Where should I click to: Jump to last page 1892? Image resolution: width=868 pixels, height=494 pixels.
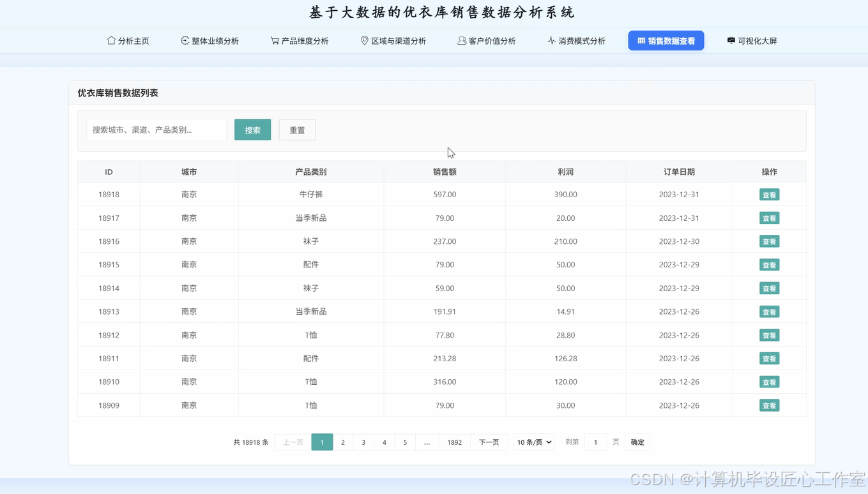[x=455, y=442]
